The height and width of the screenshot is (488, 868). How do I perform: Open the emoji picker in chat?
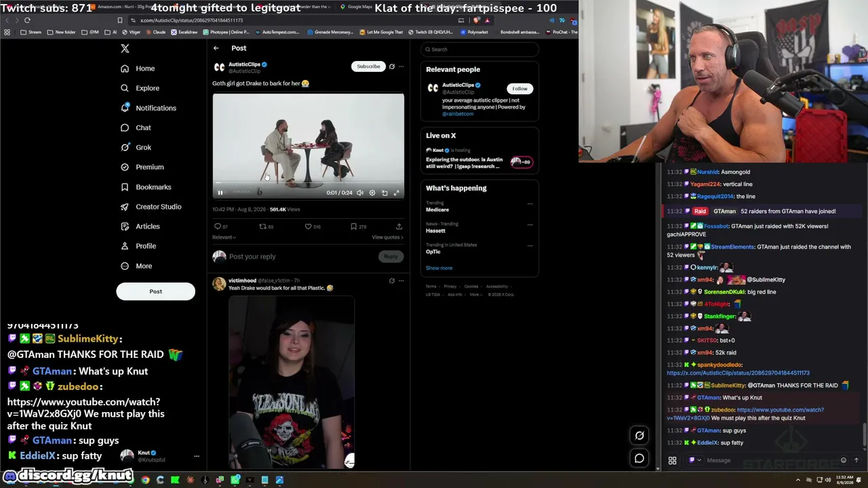(x=844, y=461)
